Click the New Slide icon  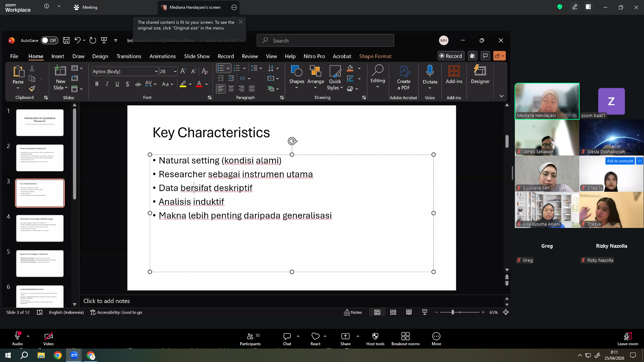pos(60,71)
